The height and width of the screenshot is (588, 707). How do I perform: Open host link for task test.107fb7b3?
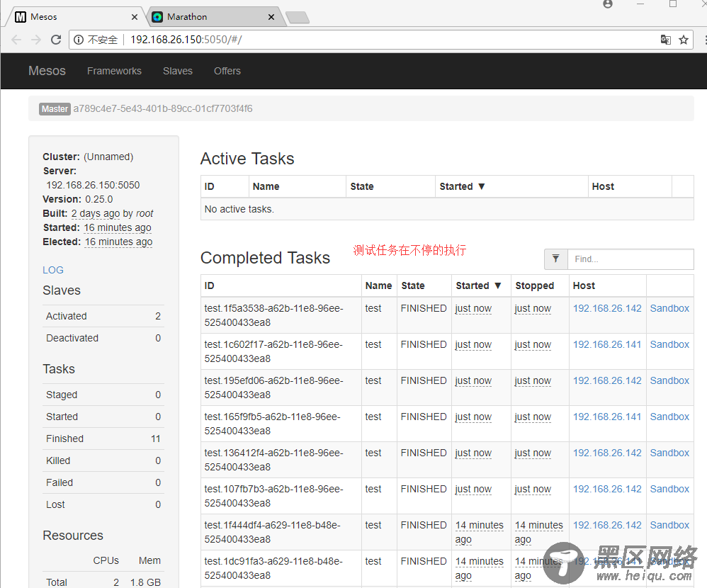(607, 489)
